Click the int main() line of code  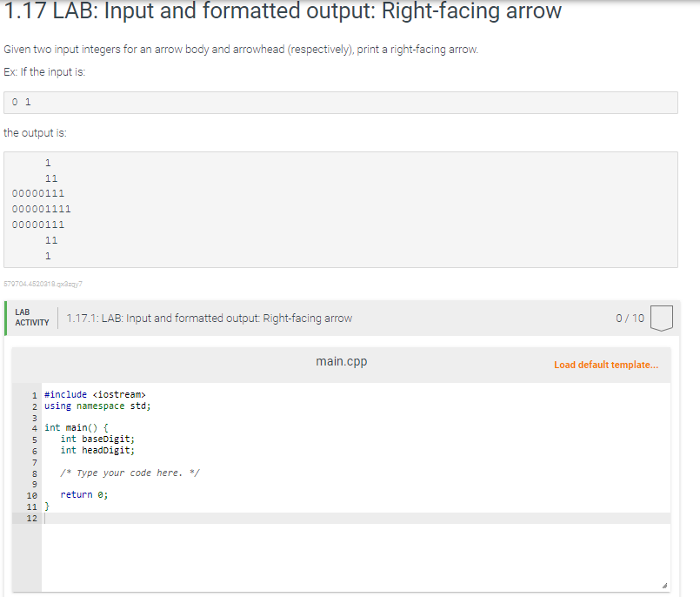74,427
